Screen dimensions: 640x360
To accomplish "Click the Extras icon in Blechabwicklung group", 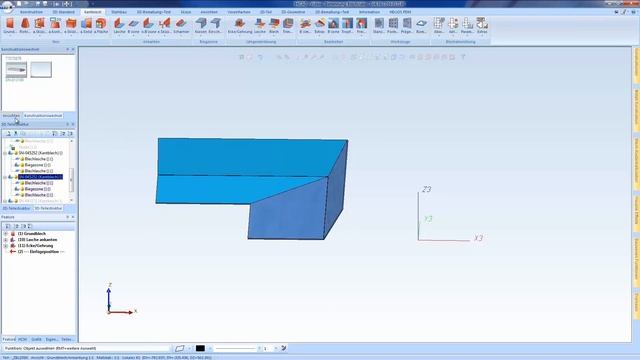I will [482, 23].
